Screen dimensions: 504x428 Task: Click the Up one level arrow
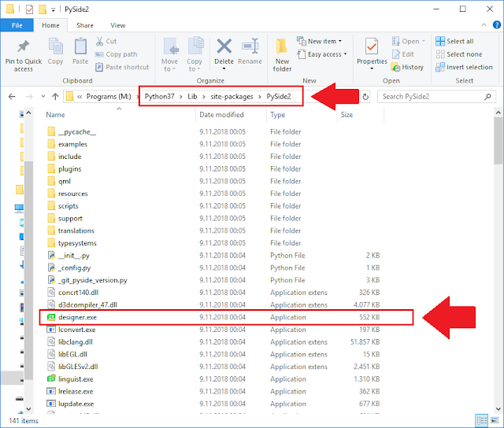(55, 96)
